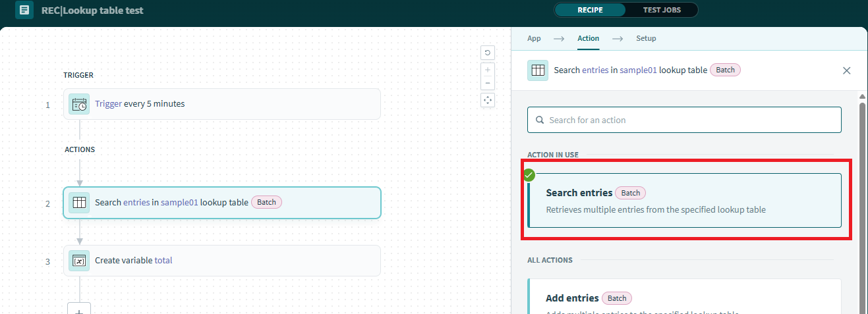
Task: Choose the Search entries action card
Action: point(684,201)
